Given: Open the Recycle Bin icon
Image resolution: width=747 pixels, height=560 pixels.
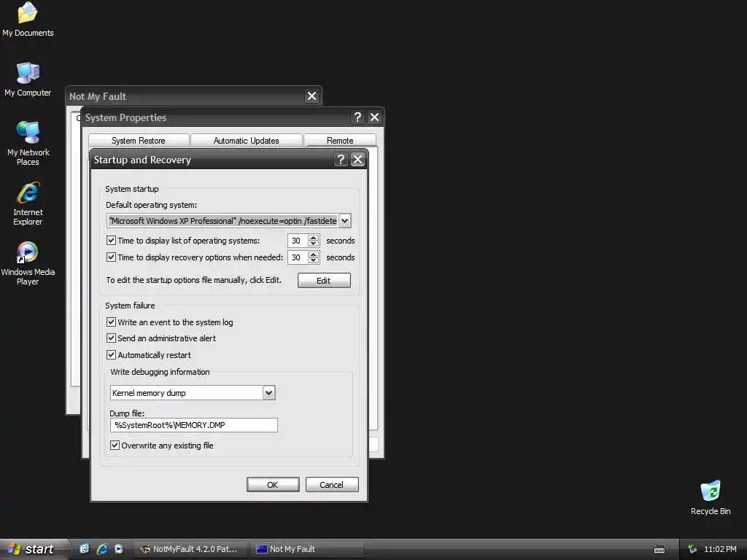Looking at the screenshot, I should point(711,497).
